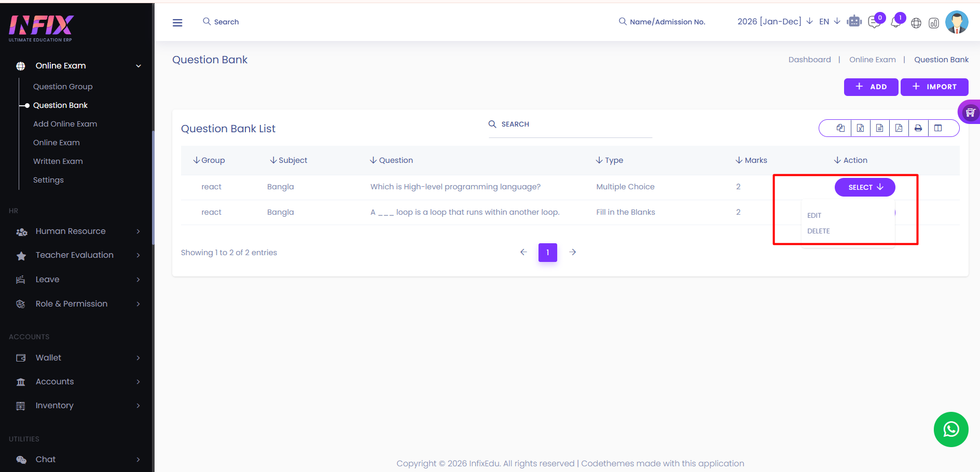This screenshot has height=472, width=980.
Task: Sort table by Subject column
Action: pyautogui.click(x=288, y=160)
